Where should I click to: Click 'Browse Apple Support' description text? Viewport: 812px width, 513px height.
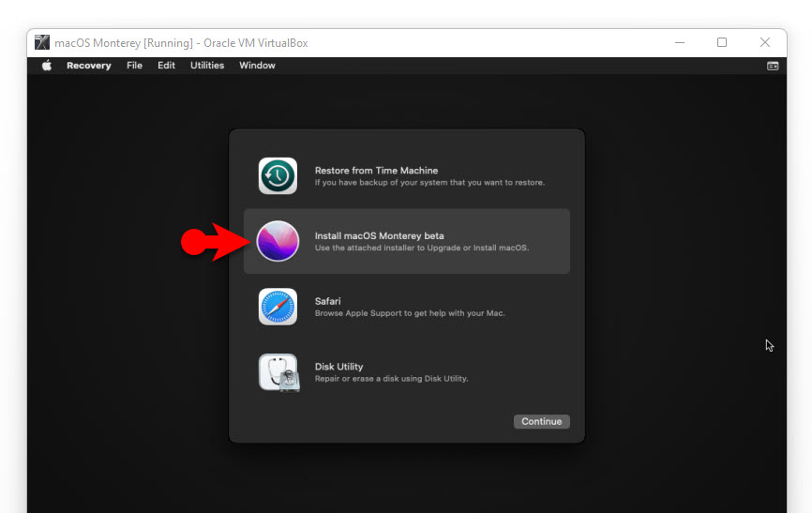[410, 313]
